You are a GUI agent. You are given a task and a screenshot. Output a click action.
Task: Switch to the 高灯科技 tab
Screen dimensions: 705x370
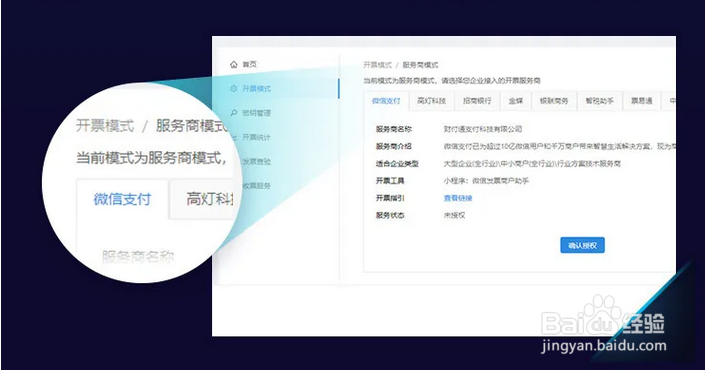click(x=432, y=101)
